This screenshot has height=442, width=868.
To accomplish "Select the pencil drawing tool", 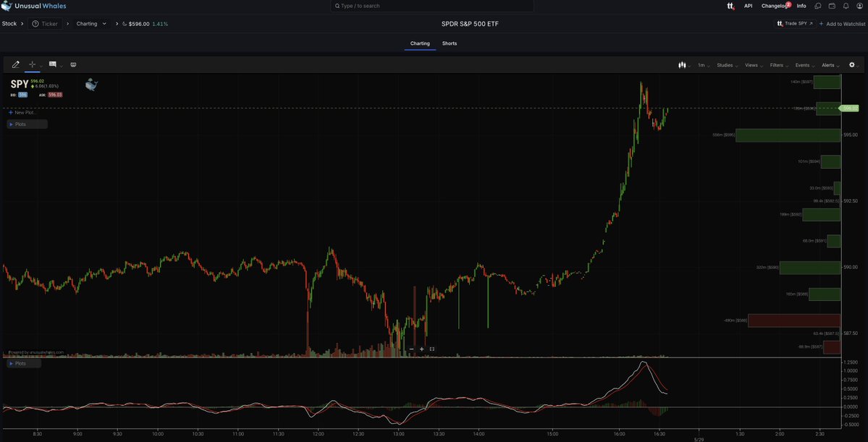I will [15, 64].
